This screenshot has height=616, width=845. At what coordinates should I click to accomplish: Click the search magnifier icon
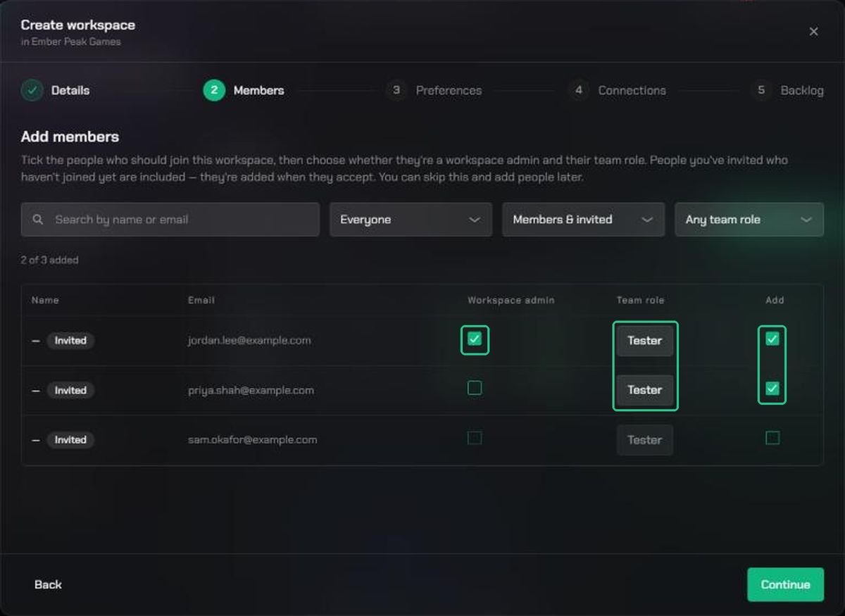tap(38, 220)
